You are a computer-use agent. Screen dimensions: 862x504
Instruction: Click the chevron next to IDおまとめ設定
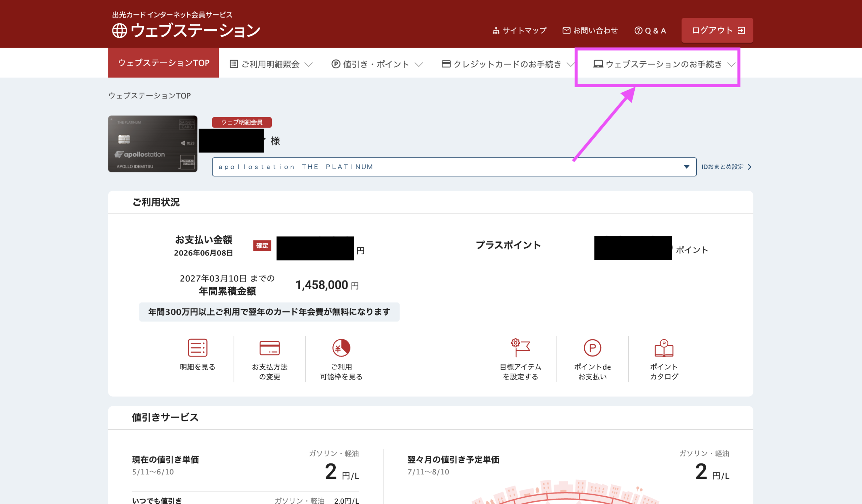point(750,167)
